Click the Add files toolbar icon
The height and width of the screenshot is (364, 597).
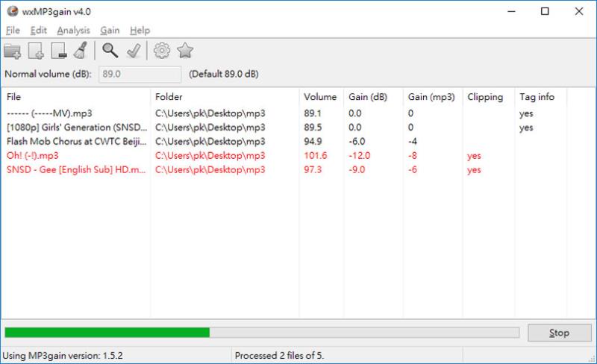click(36, 51)
